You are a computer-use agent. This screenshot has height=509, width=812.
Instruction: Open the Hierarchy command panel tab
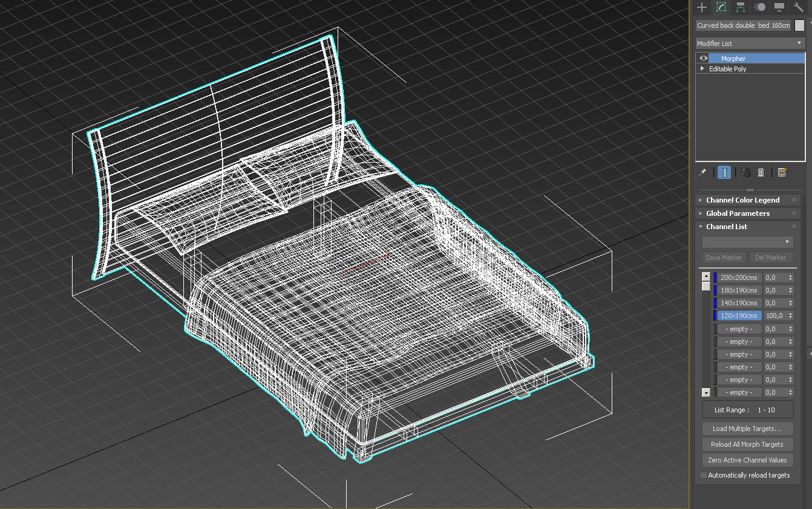[741, 7]
